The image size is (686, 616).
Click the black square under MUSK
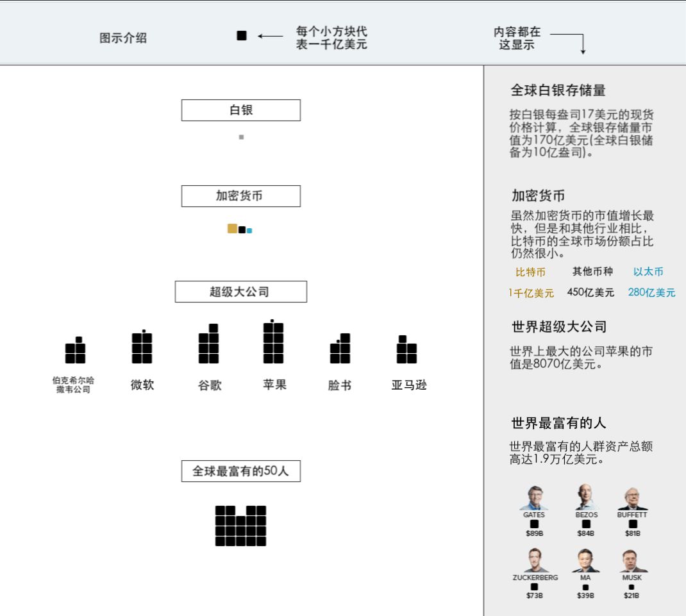point(632,587)
